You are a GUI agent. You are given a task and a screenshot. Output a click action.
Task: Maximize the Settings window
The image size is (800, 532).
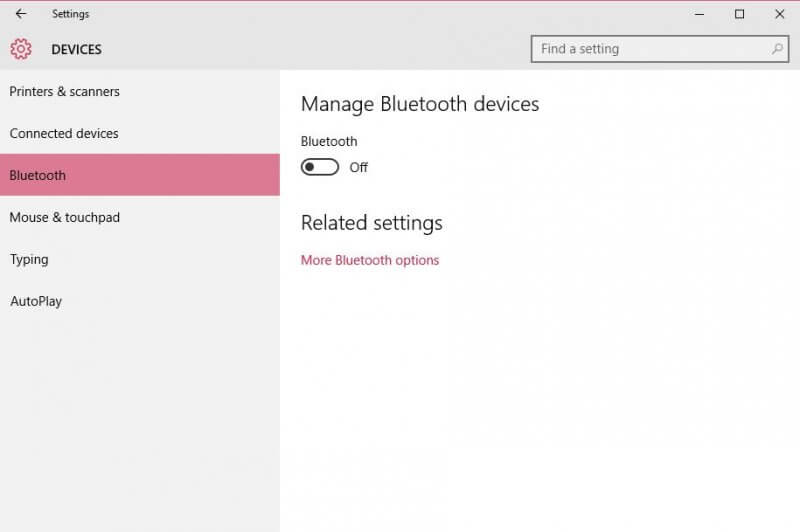[739, 14]
